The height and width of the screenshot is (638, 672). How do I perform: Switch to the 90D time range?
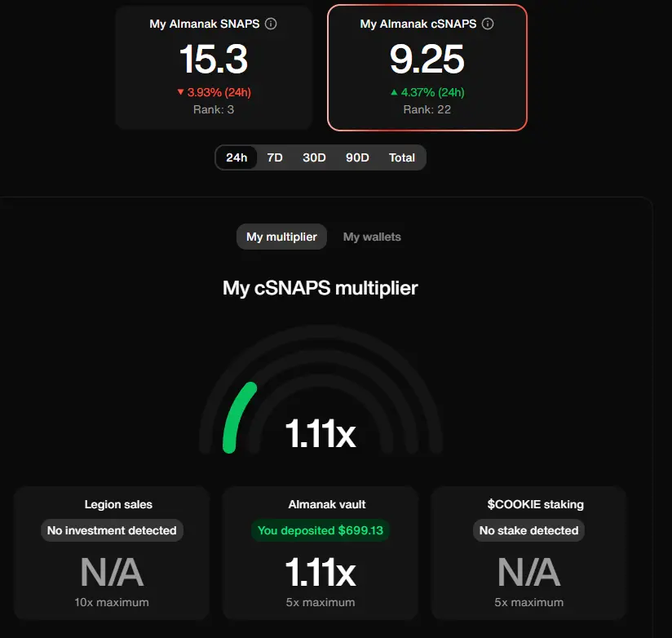[x=357, y=157]
